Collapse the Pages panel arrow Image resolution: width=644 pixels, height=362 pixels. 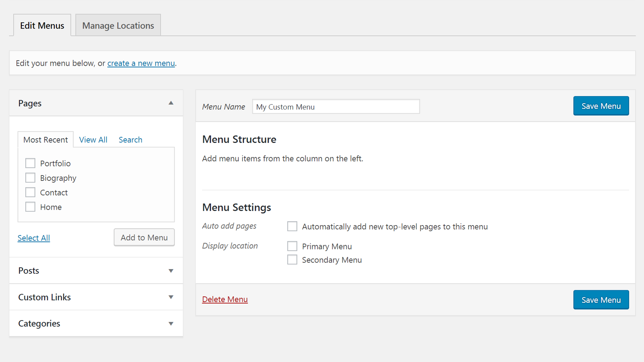(x=171, y=103)
